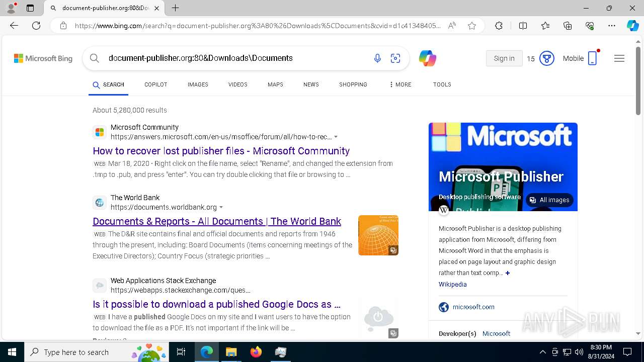Screen dimensions: 644x362
Task: Visit microsoft.com from knowledge panel
Action: click(x=473, y=307)
